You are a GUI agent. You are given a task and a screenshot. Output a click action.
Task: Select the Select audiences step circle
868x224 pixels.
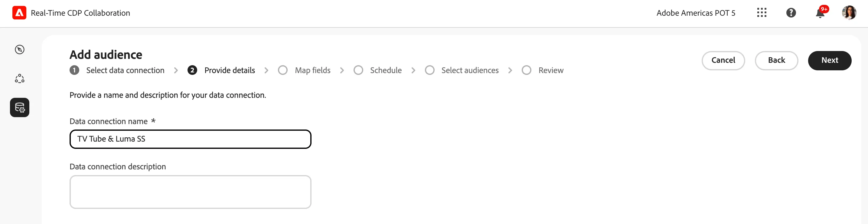pyautogui.click(x=430, y=70)
